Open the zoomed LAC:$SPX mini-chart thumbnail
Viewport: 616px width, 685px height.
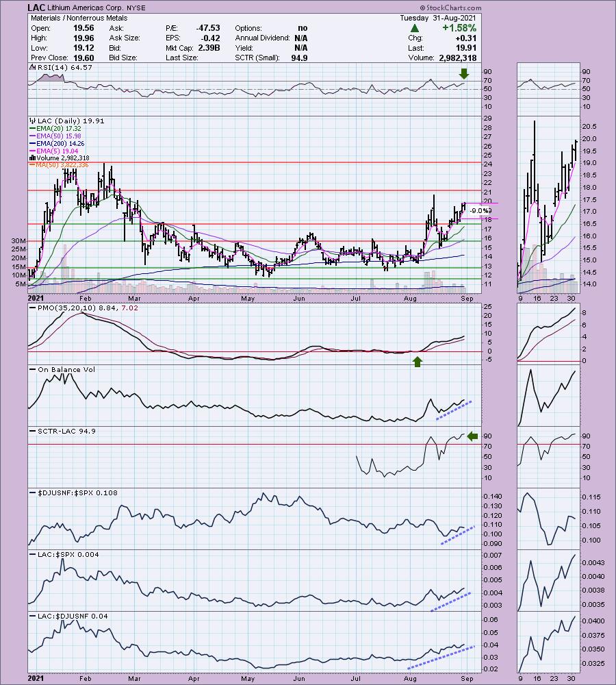[x=548, y=581]
